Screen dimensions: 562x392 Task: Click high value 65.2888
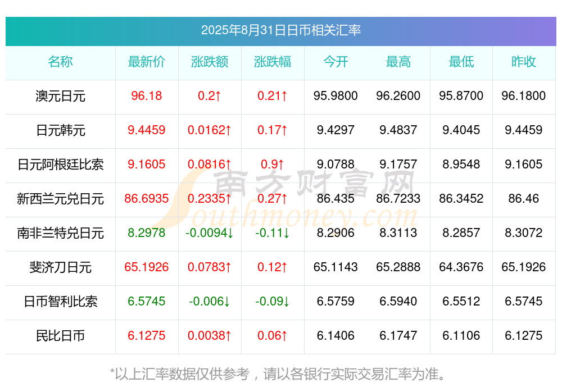point(398,267)
